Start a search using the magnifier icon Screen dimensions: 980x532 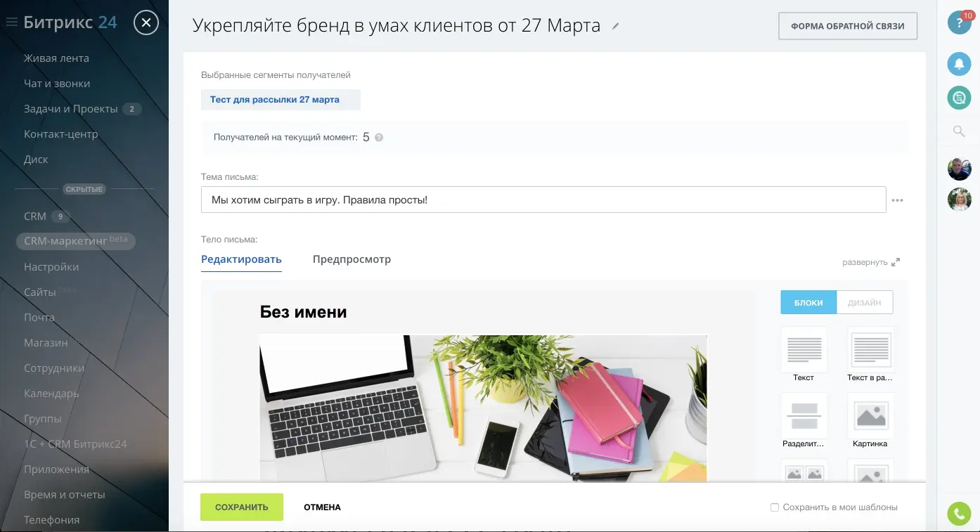(959, 131)
